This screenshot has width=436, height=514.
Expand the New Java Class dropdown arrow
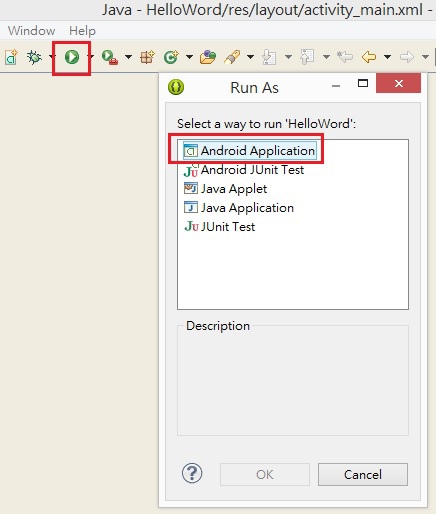(189, 57)
